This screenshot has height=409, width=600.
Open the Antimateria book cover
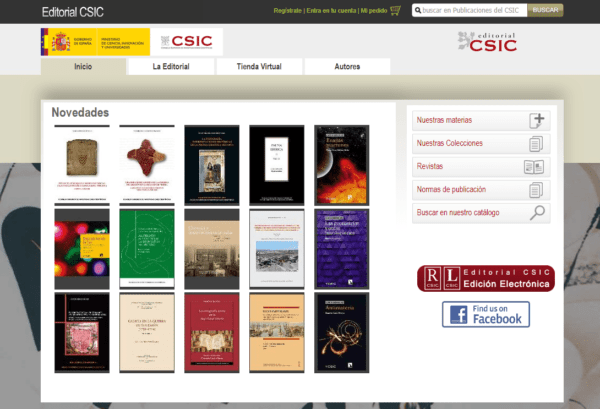[342, 332]
